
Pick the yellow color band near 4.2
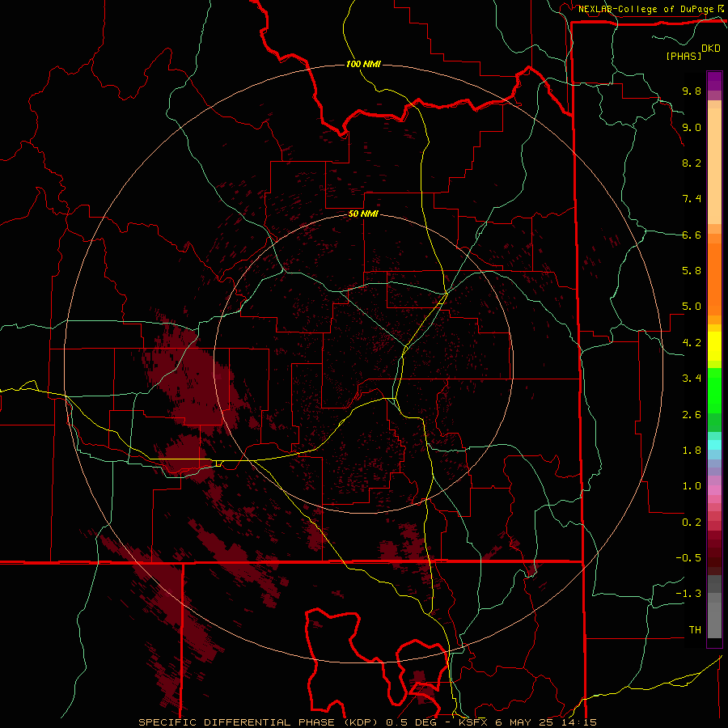(714, 346)
